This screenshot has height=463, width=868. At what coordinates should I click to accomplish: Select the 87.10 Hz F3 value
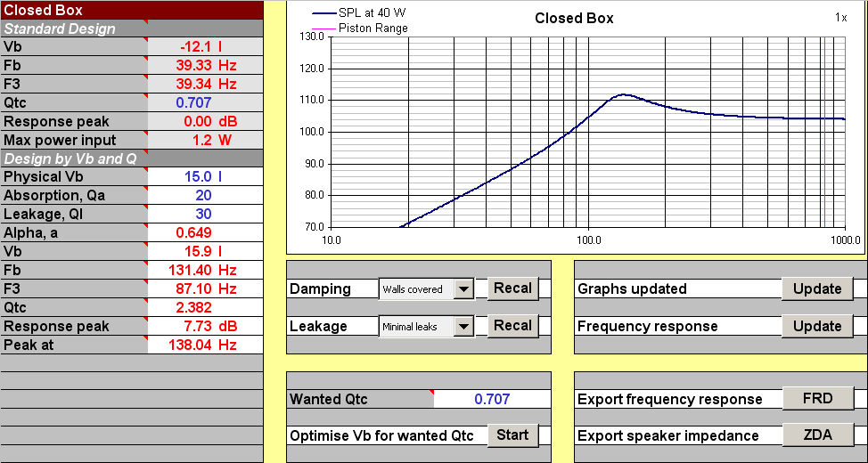(205, 288)
